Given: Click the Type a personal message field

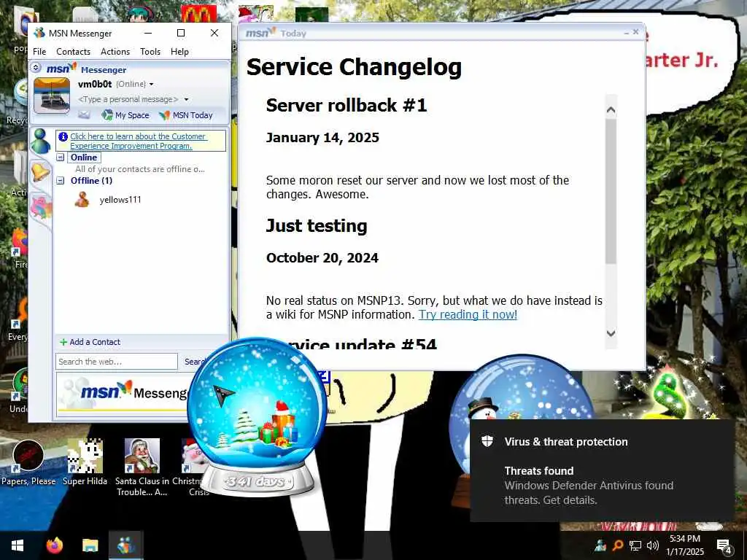Looking at the screenshot, I should pyautogui.click(x=128, y=99).
